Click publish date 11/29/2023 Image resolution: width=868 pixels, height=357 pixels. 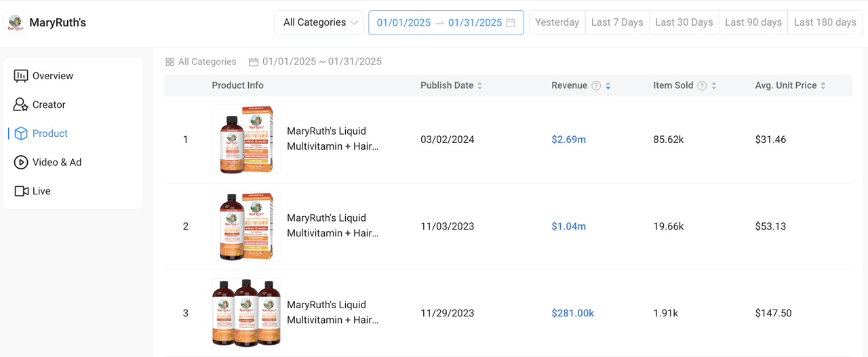pyautogui.click(x=448, y=313)
